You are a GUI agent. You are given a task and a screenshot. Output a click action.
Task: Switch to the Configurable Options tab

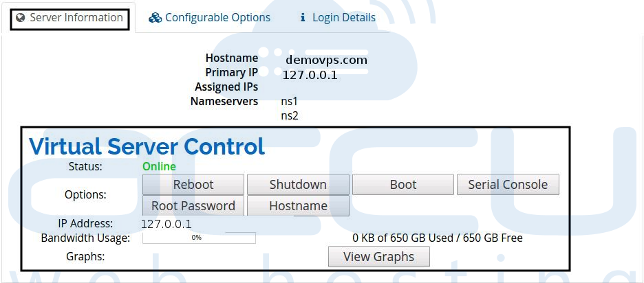point(209,18)
